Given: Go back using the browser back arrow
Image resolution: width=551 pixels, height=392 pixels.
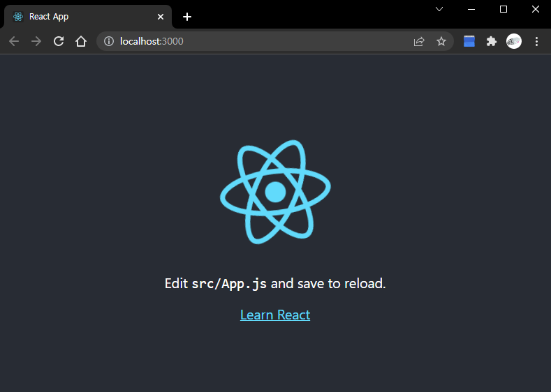Looking at the screenshot, I should pos(14,41).
